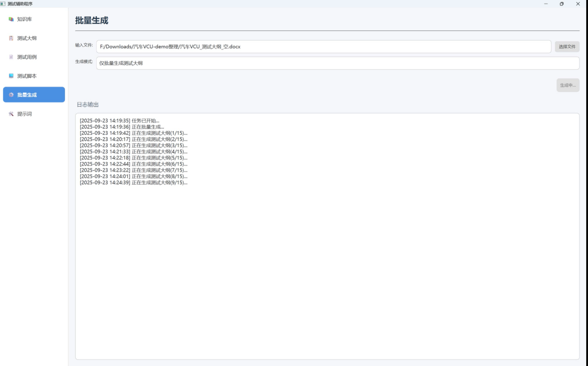
Task: Click the 任务已开始 log entry
Action: tap(119, 121)
